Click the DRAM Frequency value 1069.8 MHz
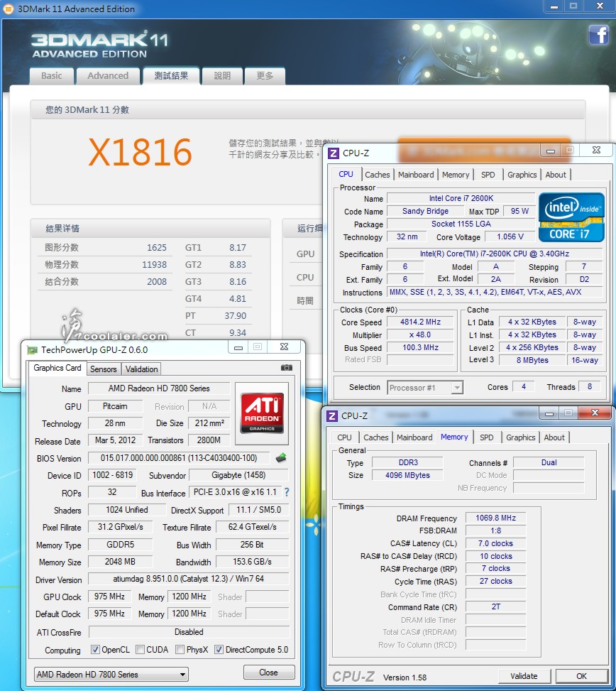The image size is (616, 691). pyautogui.click(x=496, y=518)
